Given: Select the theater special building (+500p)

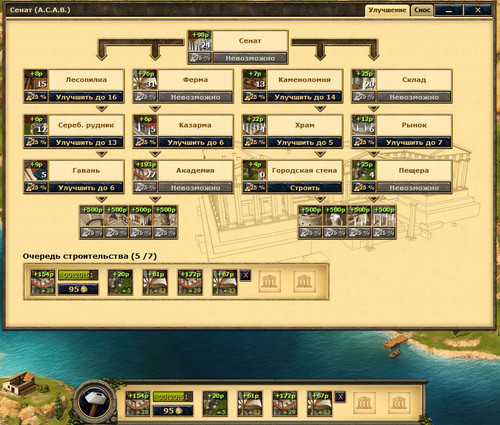Looking at the screenshot, I should pyautogui.click(x=92, y=216).
